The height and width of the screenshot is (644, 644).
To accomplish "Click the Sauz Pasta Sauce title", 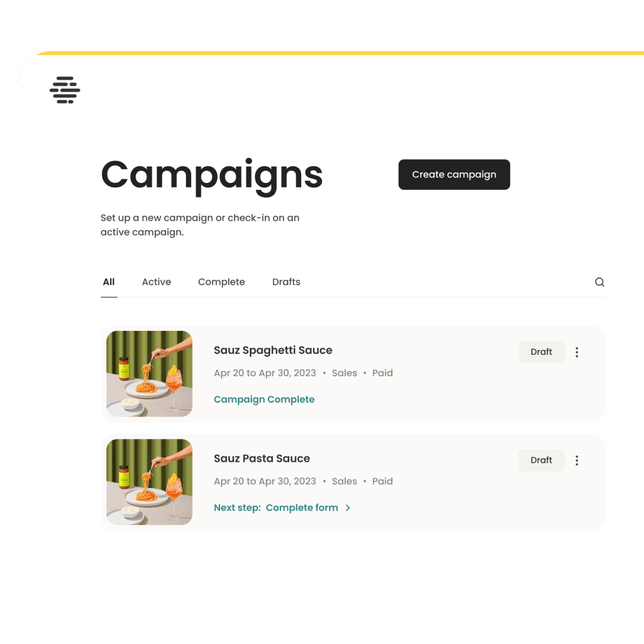I will [262, 458].
